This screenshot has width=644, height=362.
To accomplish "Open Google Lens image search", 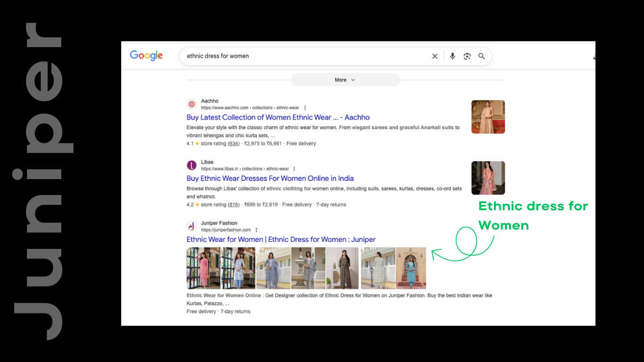I will pos(467,56).
